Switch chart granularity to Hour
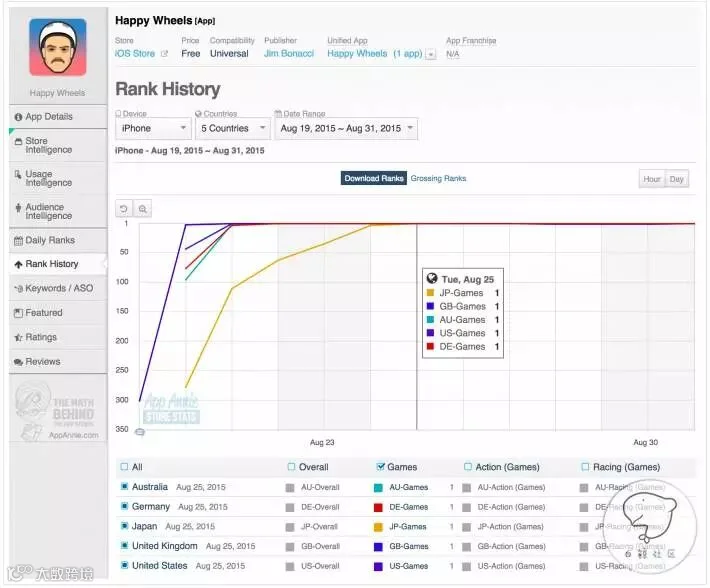This screenshot has height=588, width=710. [x=652, y=179]
